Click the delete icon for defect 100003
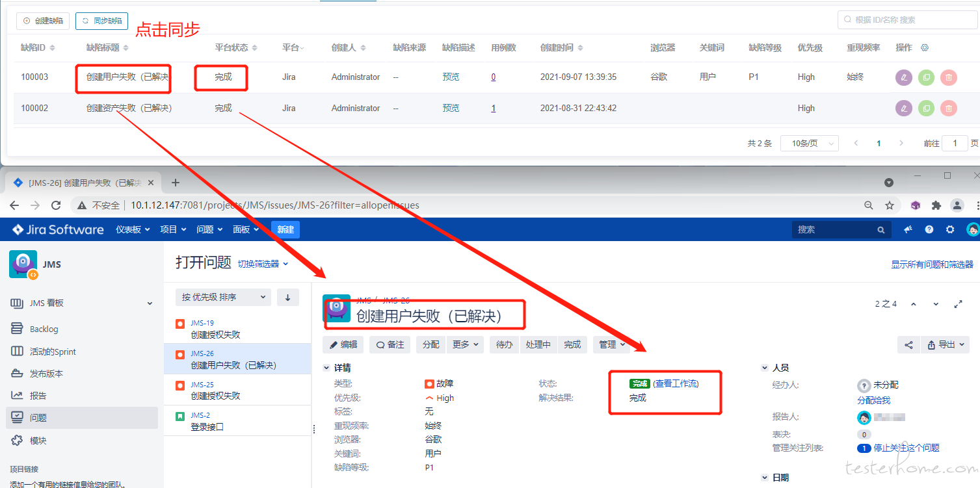 [949, 77]
